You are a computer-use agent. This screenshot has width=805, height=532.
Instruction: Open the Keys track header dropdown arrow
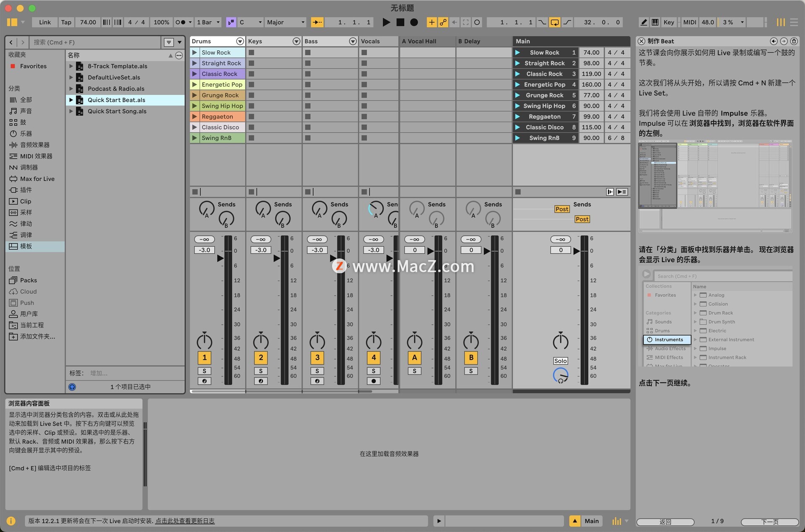pyautogui.click(x=296, y=41)
